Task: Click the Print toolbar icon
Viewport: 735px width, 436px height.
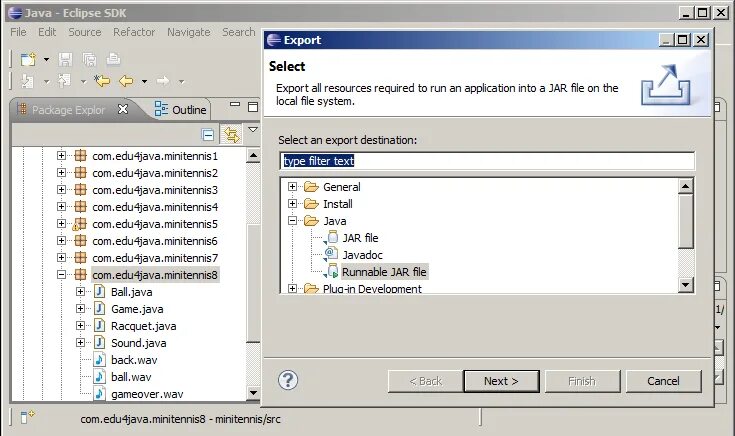Action: (x=113, y=59)
